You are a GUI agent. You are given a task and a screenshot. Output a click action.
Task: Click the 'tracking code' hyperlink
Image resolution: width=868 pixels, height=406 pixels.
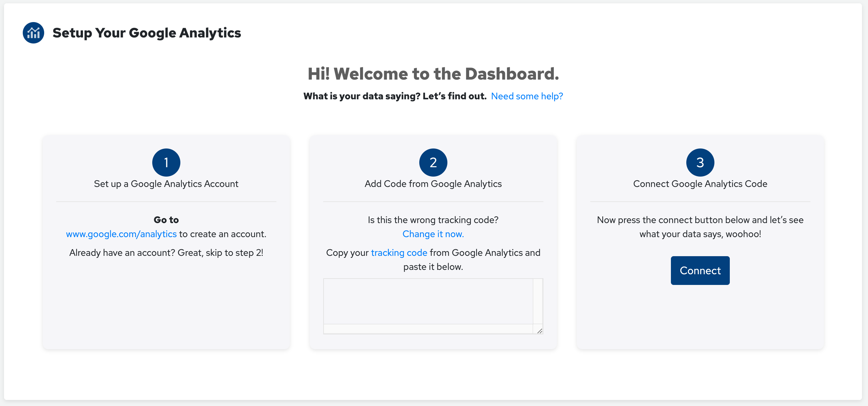(x=399, y=252)
